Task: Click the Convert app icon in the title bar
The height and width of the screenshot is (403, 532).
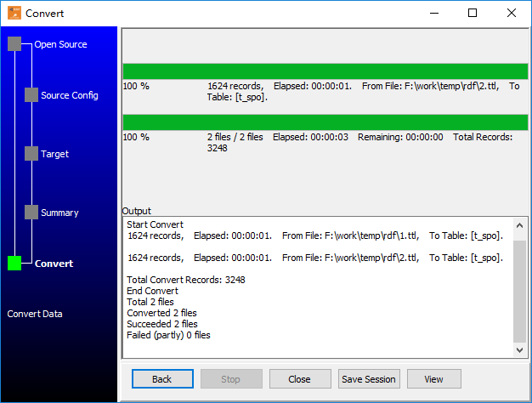Action: 14,13
